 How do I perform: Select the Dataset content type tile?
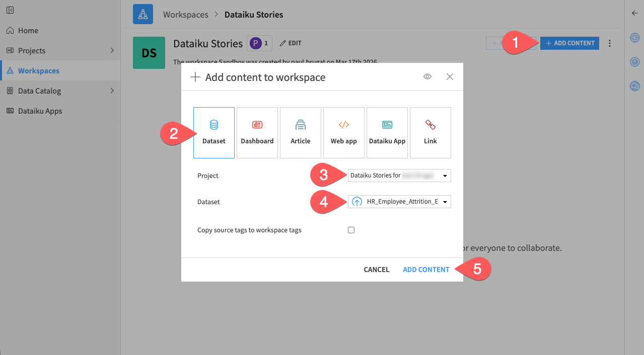pyautogui.click(x=214, y=133)
